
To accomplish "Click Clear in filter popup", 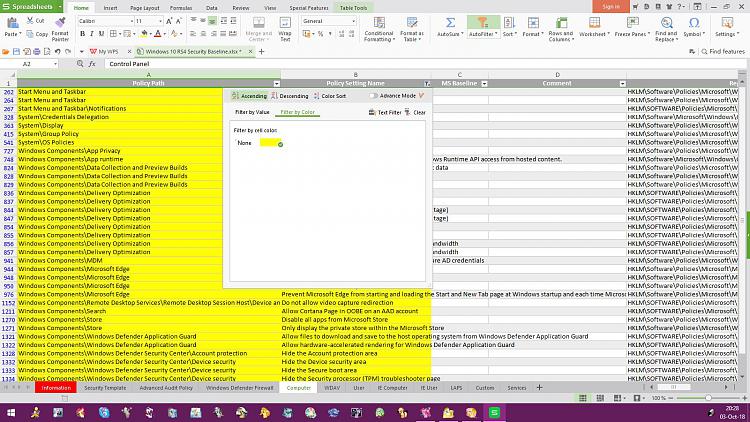I will click(x=415, y=112).
